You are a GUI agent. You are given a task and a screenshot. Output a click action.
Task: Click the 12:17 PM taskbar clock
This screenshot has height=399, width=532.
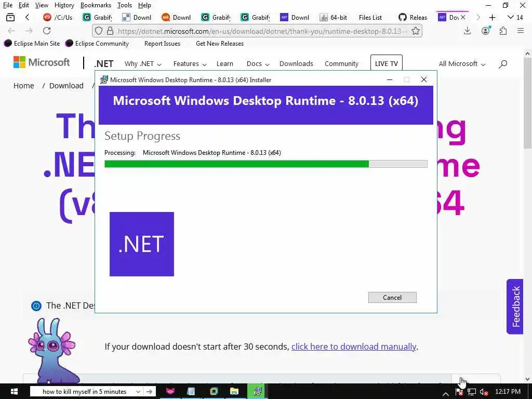click(508, 392)
